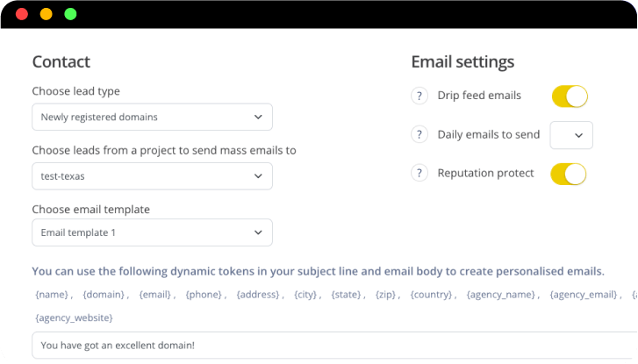Toggle the Drip feed emails switch
This screenshot has height=364, width=638.
tap(569, 96)
